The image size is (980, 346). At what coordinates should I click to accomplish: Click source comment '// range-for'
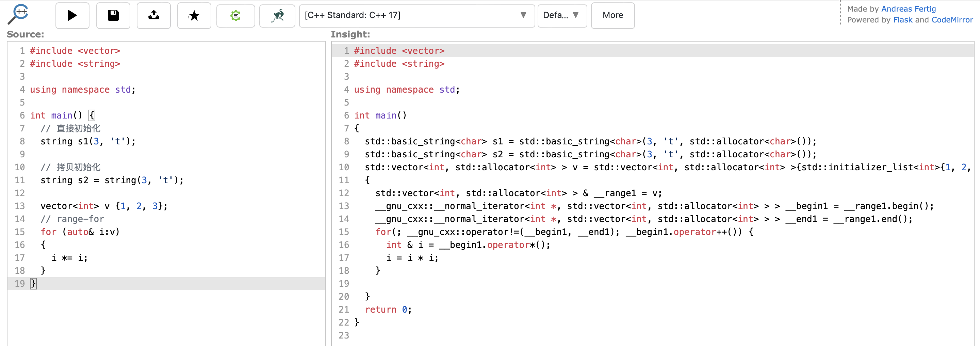tap(72, 219)
